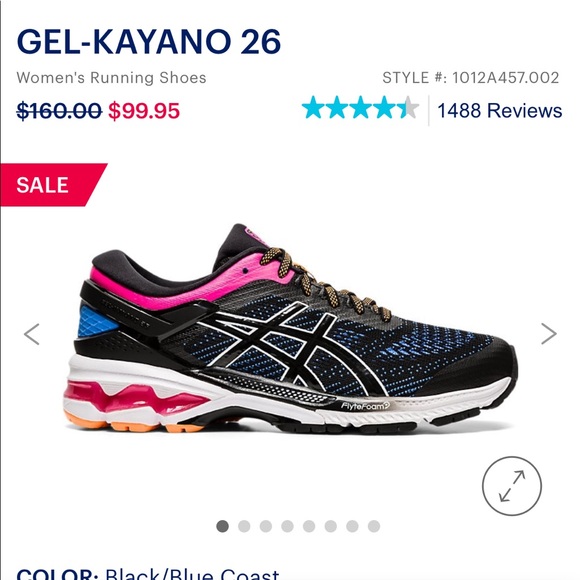This screenshot has height=580, width=580.
Task: Click the red SALE badge
Action: [52, 185]
